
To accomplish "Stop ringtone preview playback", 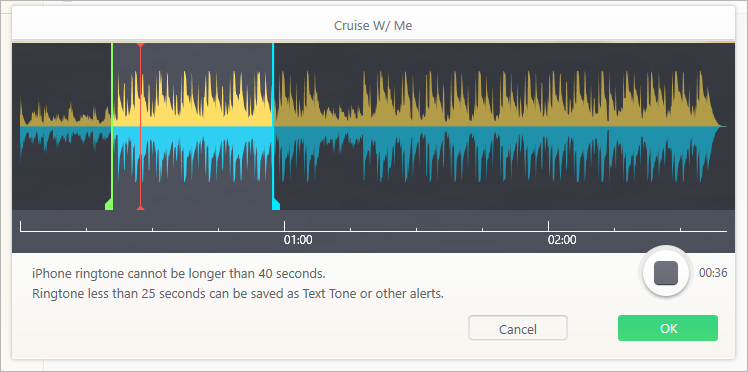I will coord(665,273).
